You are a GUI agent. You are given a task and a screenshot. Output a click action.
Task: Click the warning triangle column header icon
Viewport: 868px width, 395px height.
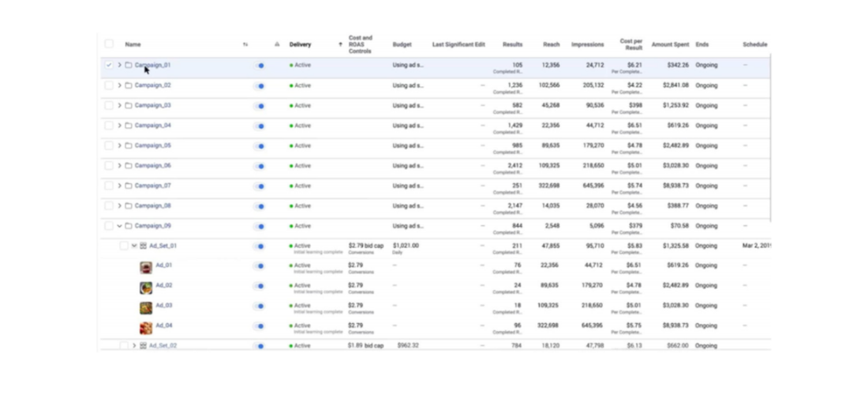coord(277,44)
